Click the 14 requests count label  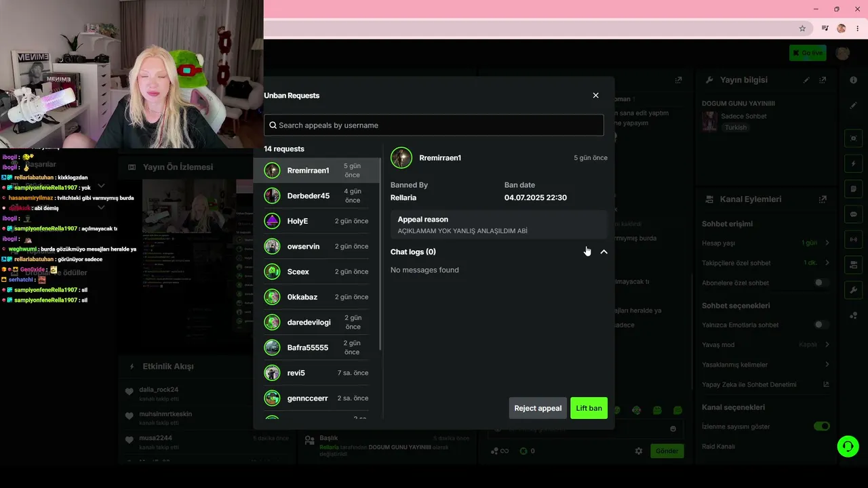pyautogui.click(x=284, y=149)
